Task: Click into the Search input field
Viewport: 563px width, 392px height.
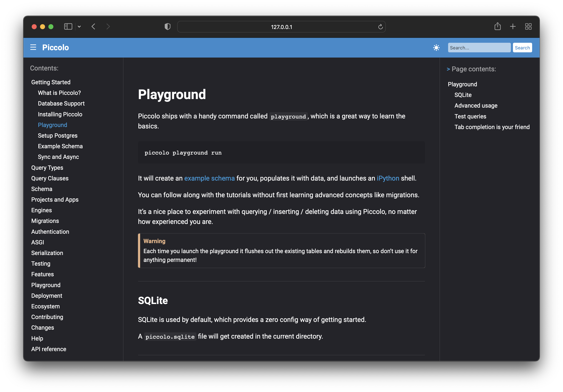Action: tap(479, 48)
